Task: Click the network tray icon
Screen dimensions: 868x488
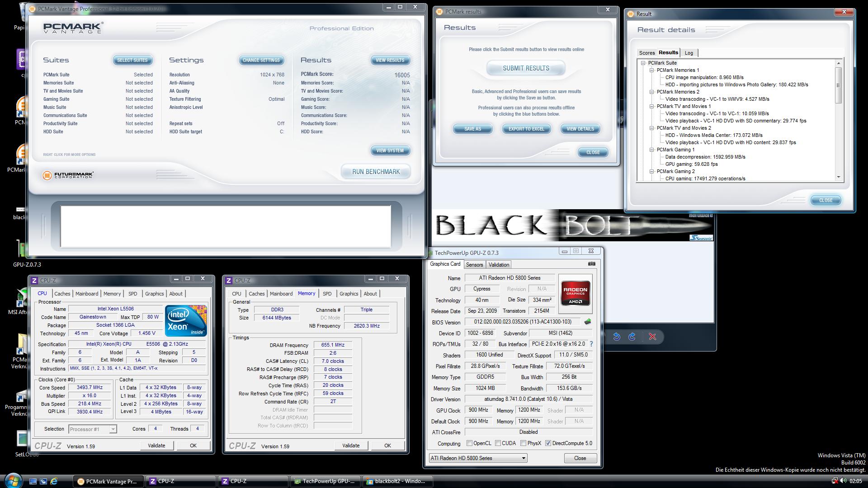Action: click(x=835, y=481)
